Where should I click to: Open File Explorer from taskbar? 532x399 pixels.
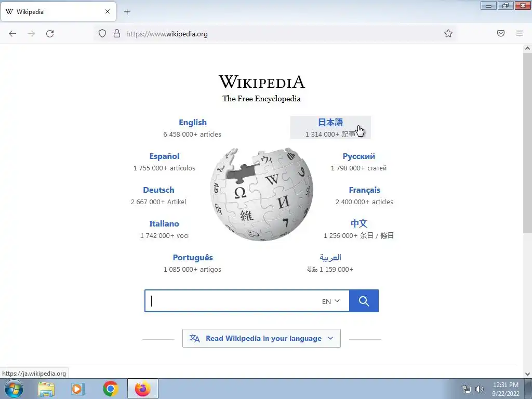pos(46,389)
